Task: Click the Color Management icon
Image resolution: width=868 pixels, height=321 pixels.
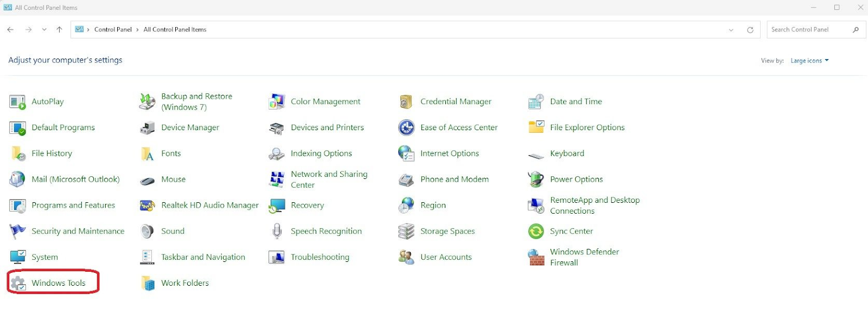Action: [277, 101]
